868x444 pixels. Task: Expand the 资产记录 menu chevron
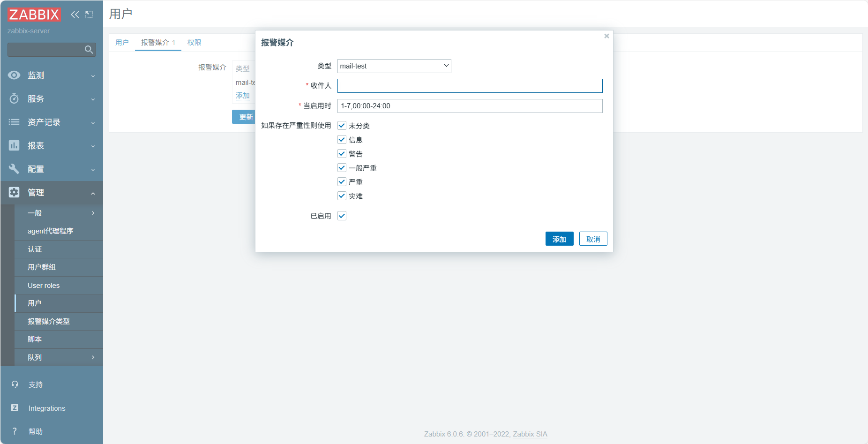(x=93, y=123)
